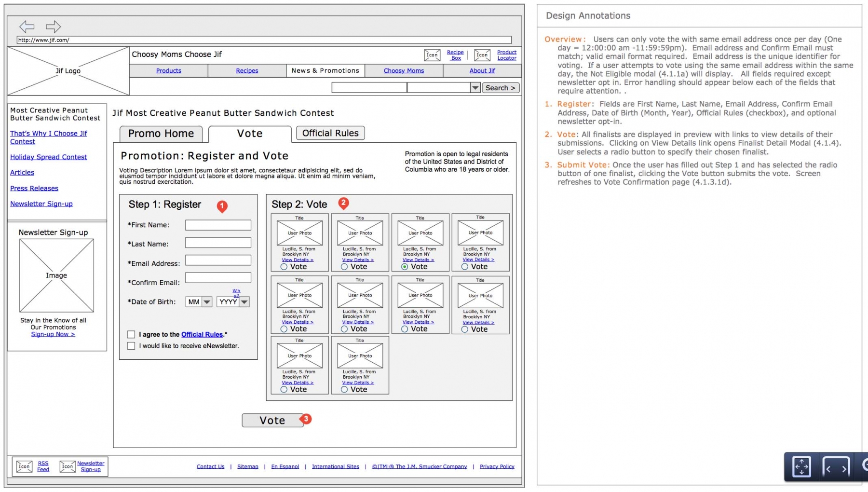Click the footer icon beside Newsletter Sign-up
Image resolution: width=868 pixels, height=492 pixels.
(68, 466)
